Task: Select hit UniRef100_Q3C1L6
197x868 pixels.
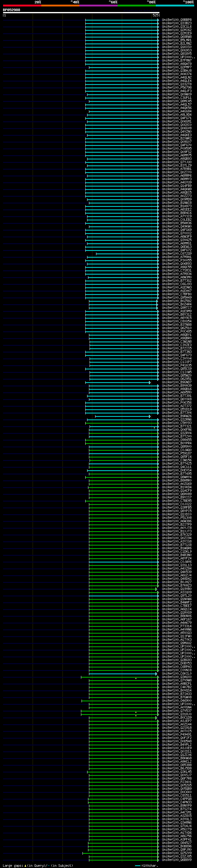Action: coord(176,26)
